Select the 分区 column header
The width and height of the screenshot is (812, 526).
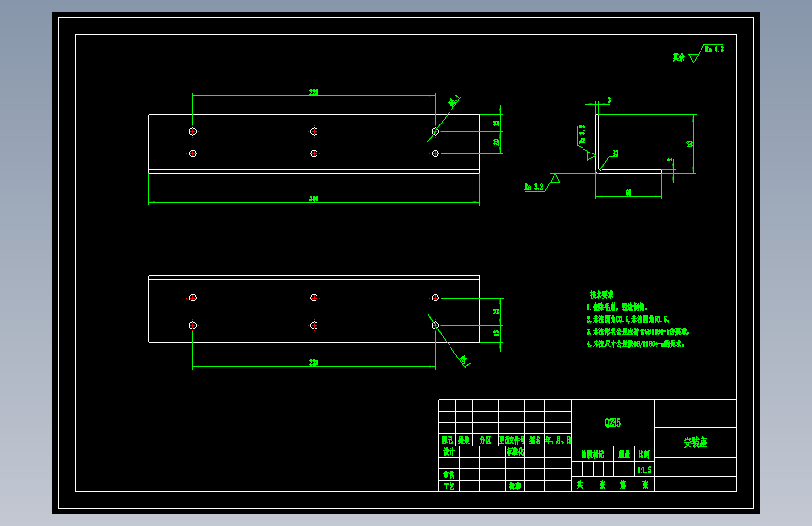(485, 440)
